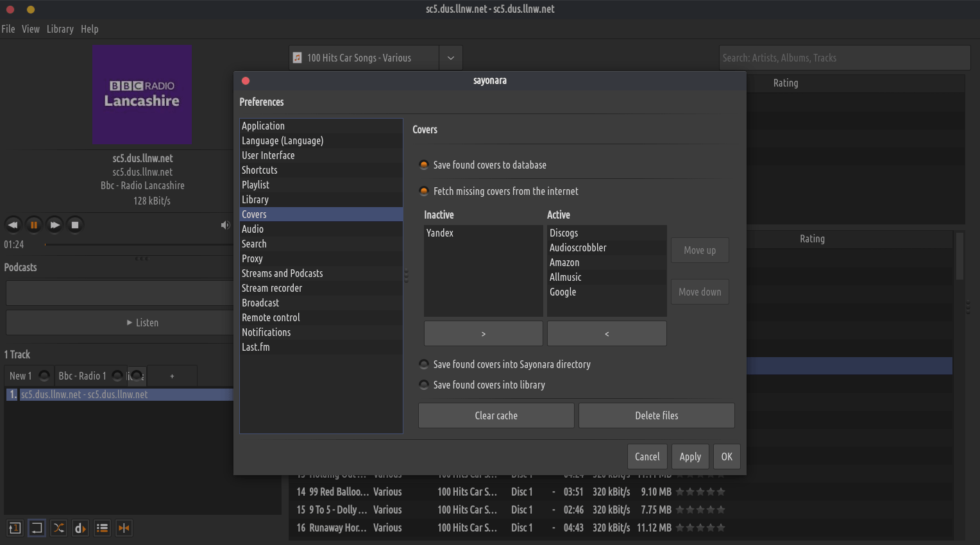Open the Library menu

point(60,29)
